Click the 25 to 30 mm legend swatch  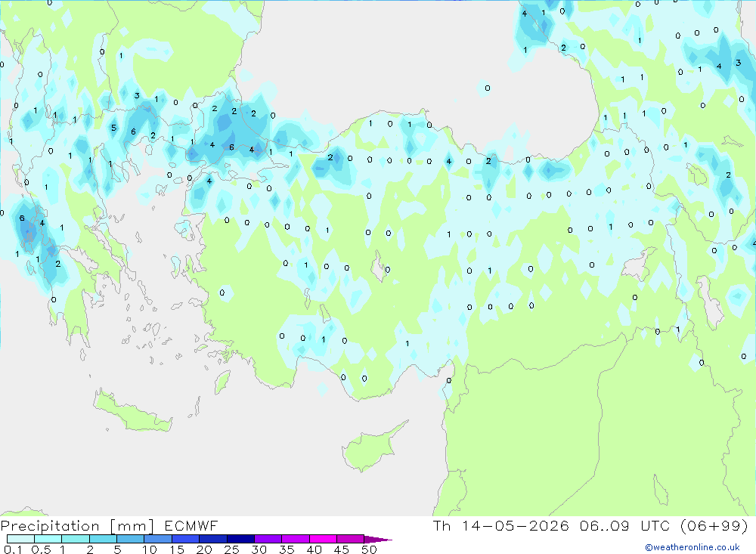tap(240, 539)
